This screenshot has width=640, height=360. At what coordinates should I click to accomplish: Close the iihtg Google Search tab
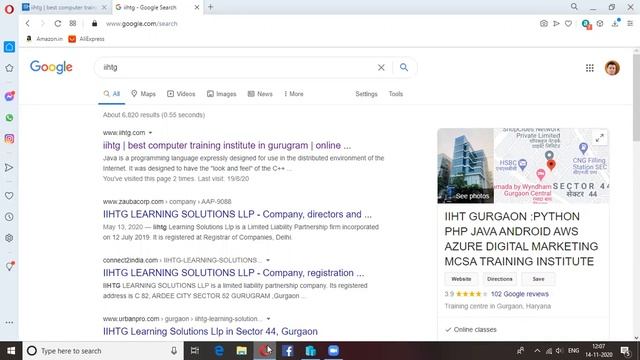coord(196,7)
